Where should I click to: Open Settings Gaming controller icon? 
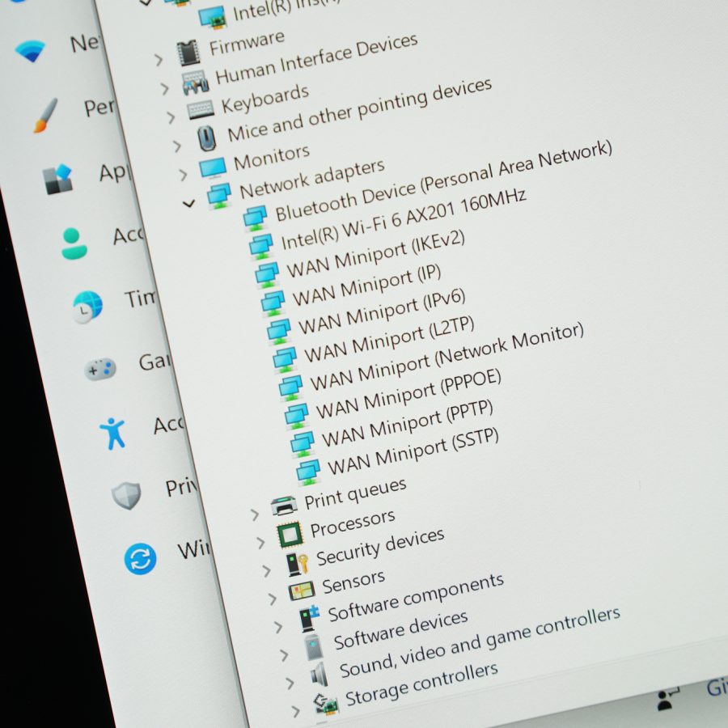pyautogui.click(x=100, y=369)
